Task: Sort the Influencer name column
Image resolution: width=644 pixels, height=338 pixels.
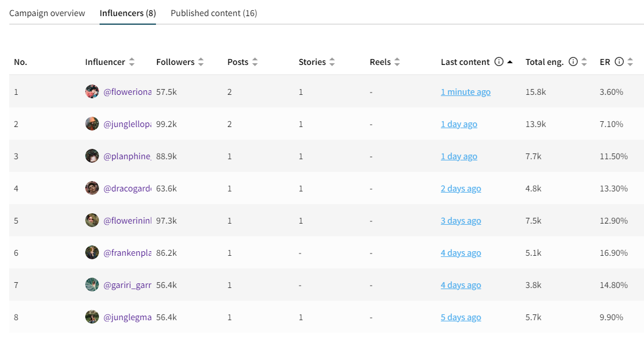Action: coord(132,62)
